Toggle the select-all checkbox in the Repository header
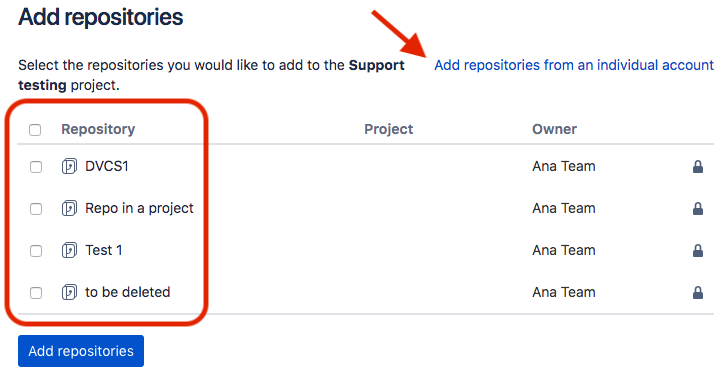This screenshot has height=385, width=726. [35, 130]
